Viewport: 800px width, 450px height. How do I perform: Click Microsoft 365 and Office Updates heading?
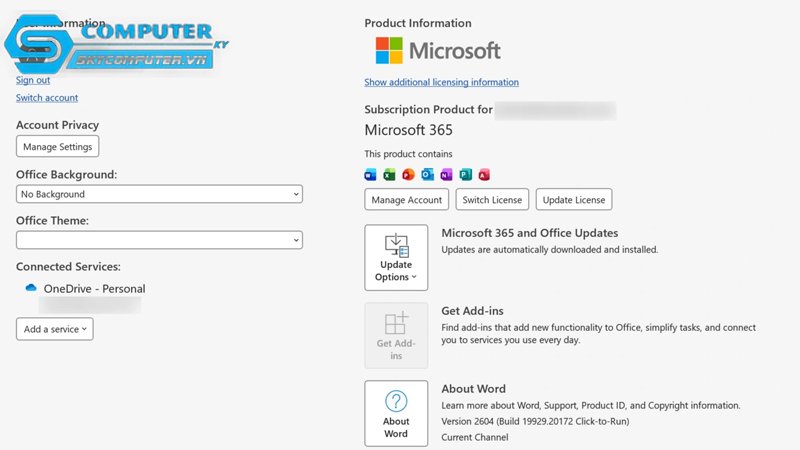click(530, 233)
